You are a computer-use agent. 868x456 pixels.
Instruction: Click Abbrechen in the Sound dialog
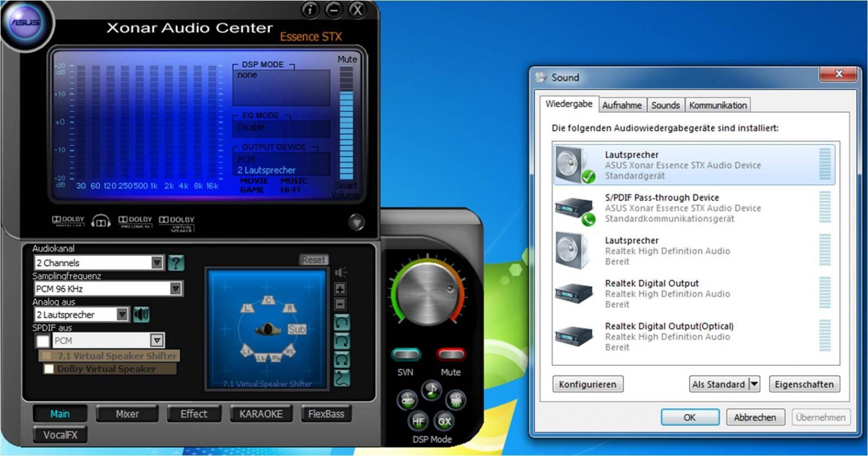(x=755, y=417)
